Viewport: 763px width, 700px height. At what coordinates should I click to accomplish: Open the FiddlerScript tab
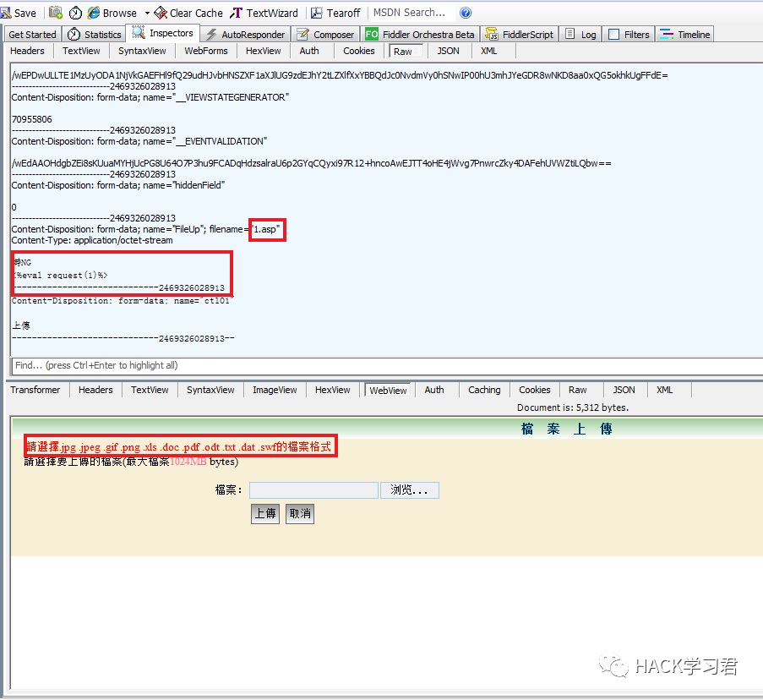coord(520,35)
